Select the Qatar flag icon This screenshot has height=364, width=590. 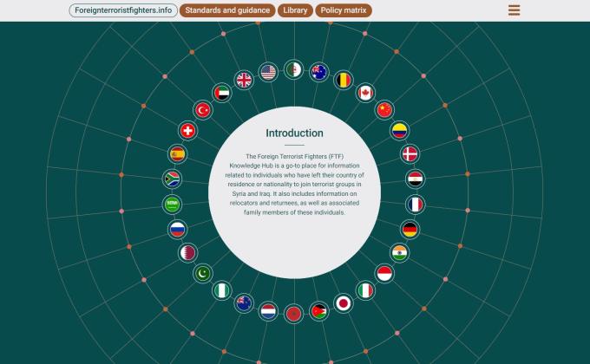(187, 253)
